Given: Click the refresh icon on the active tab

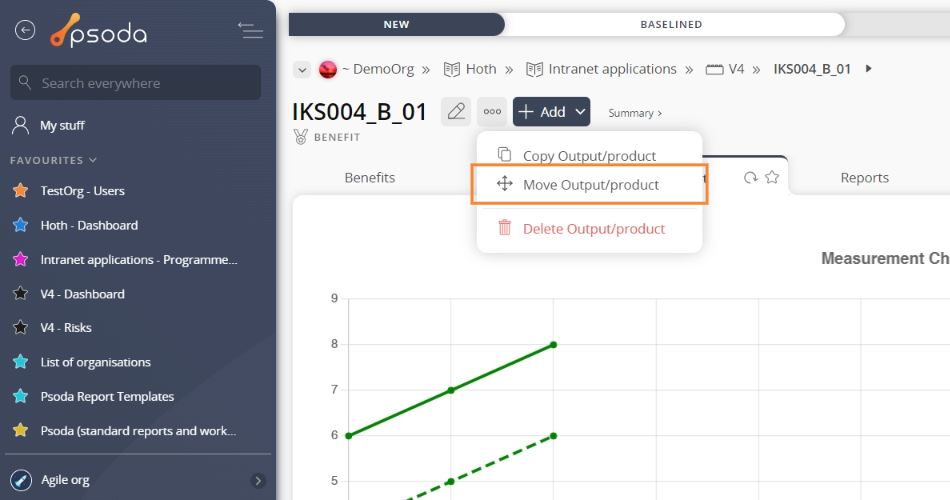Looking at the screenshot, I should click(x=750, y=178).
